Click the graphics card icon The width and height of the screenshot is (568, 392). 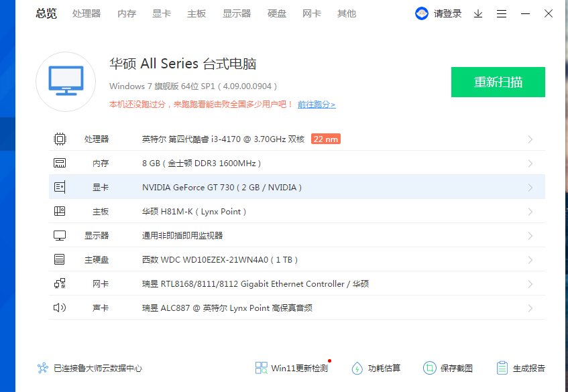tap(60, 187)
